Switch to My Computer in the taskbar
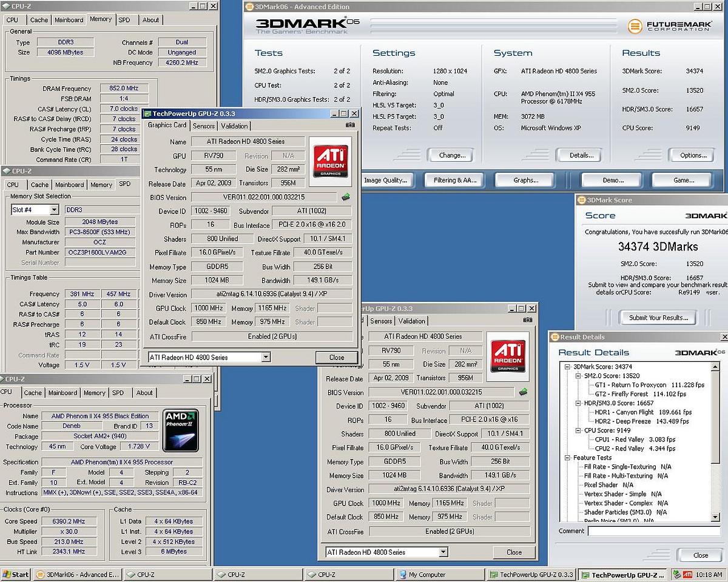Image resolution: width=728 pixels, height=582 pixels. 440,575
